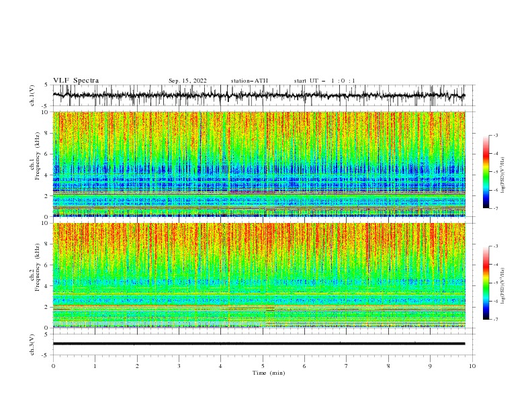Click the ch.1 waveform trace panel

[263, 95]
